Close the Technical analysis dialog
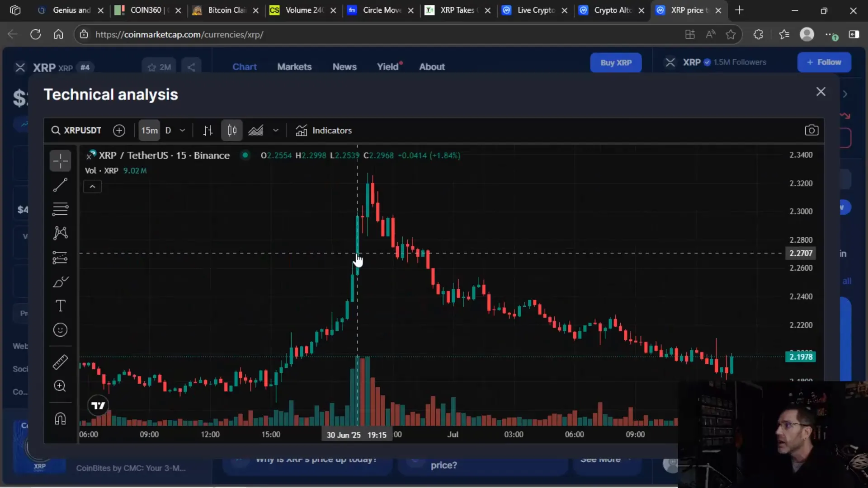 tap(821, 92)
